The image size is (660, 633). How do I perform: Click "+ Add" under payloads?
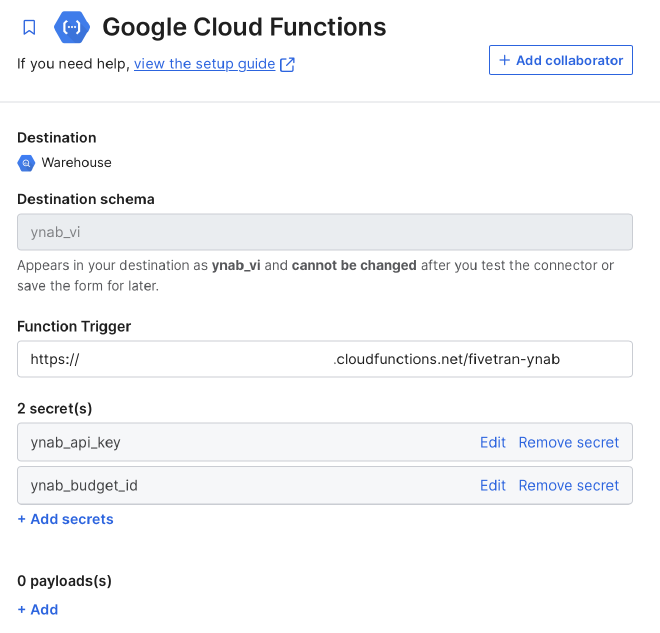38,609
